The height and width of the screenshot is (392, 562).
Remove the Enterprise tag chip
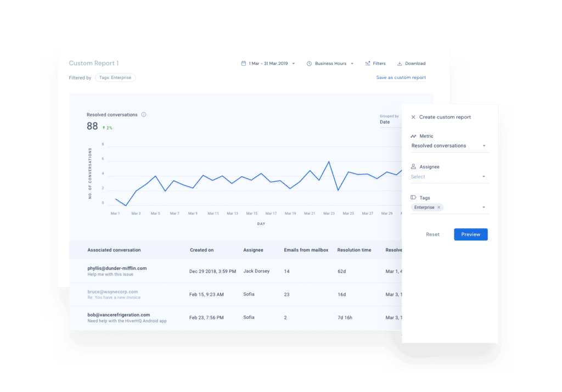pyautogui.click(x=439, y=208)
